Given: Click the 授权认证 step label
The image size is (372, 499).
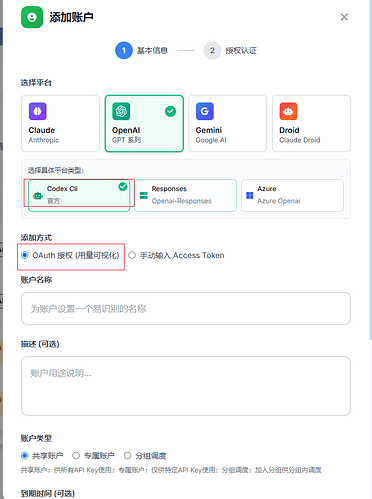Looking at the screenshot, I should [241, 50].
